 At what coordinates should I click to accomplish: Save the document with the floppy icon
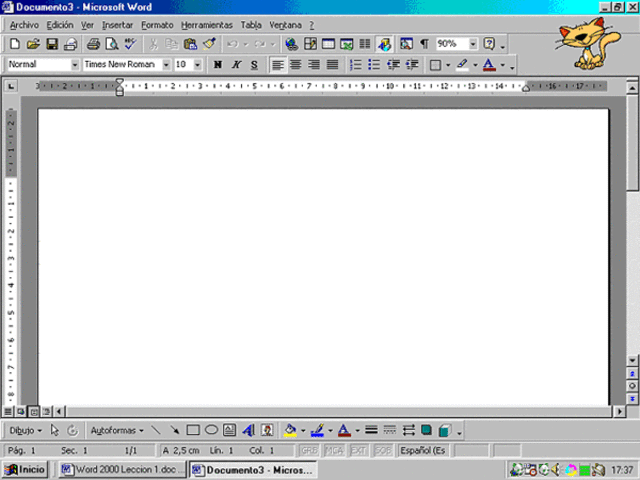52,44
